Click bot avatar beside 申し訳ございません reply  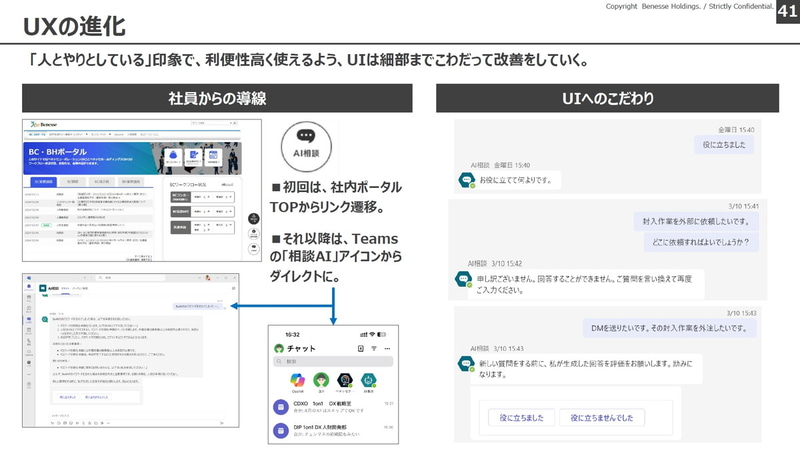[463, 279]
